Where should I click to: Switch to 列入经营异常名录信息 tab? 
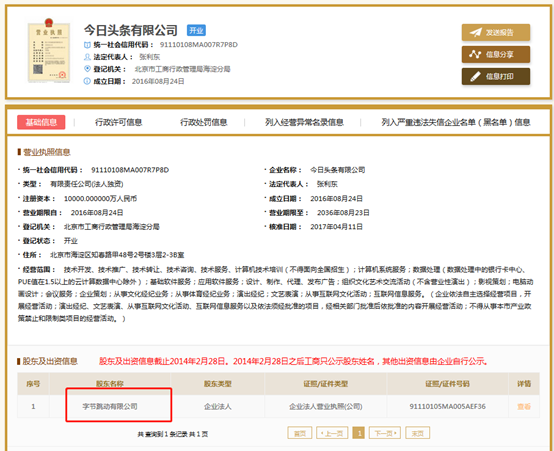click(x=304, y=122)
